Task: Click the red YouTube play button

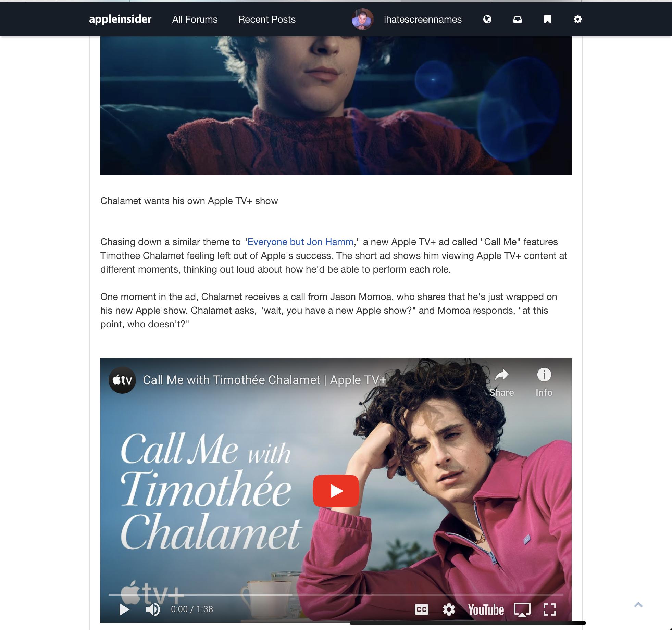Action: 336,491
